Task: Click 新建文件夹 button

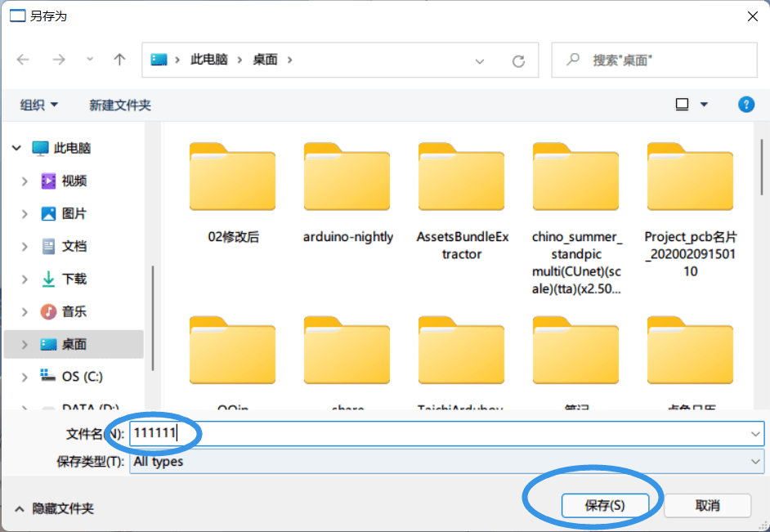Action: [120, 105]
